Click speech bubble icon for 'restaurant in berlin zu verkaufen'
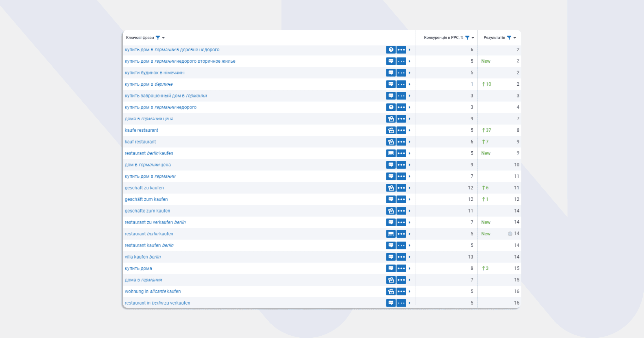Screen dimensions: 644x338 (x=391, y=303)
